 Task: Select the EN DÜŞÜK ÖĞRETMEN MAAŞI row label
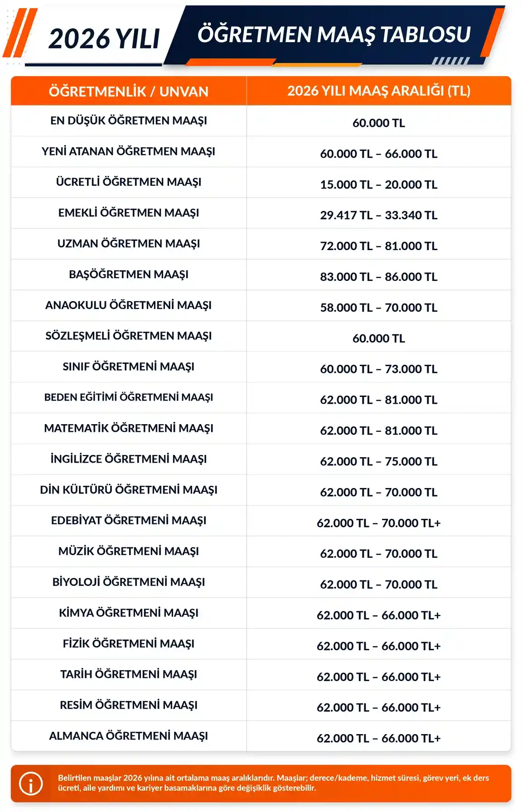point(129,121)
